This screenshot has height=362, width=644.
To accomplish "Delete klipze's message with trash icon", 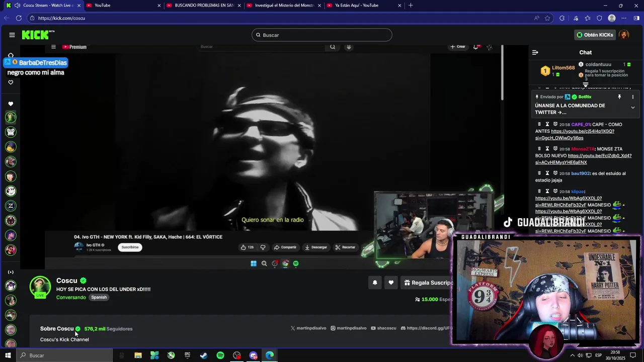I will coord(539,192).
